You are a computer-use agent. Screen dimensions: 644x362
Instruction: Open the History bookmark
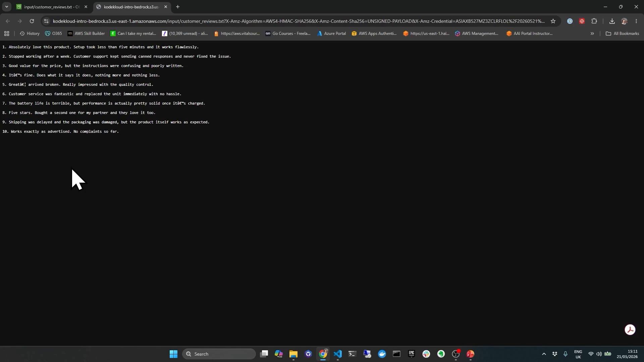click(30, 34)
